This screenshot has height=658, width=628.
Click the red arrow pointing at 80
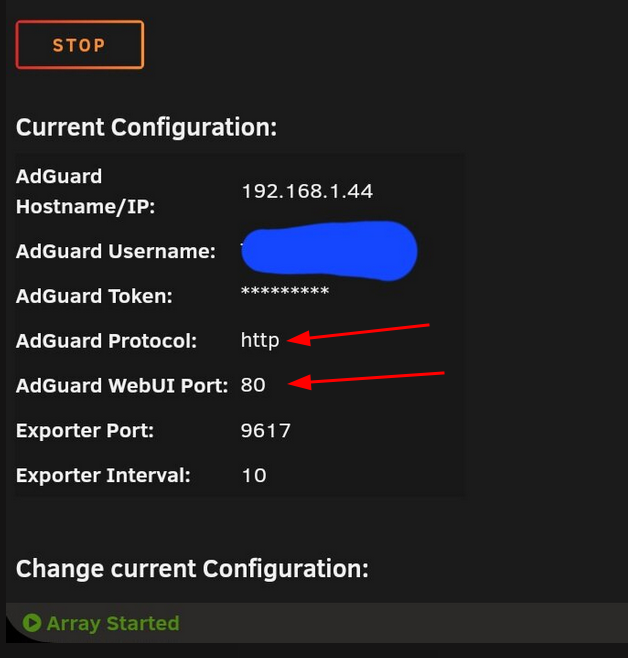click(x=366, y=381)
